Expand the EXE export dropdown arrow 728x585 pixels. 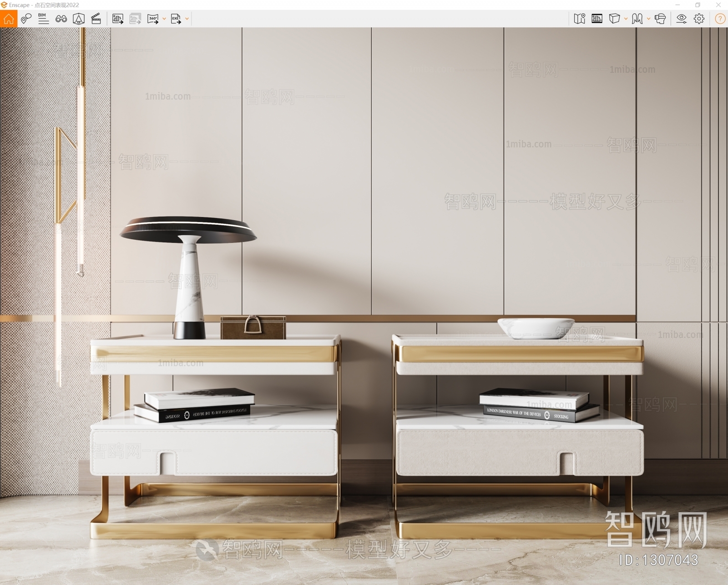pyautogui.click(x=187, y=19)
